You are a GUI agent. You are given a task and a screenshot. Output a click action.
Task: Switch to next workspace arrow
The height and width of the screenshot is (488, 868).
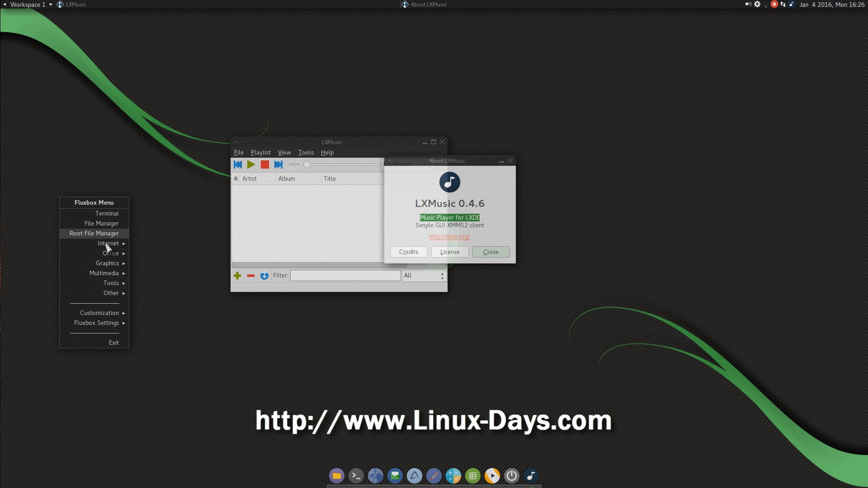coord(51,4)
